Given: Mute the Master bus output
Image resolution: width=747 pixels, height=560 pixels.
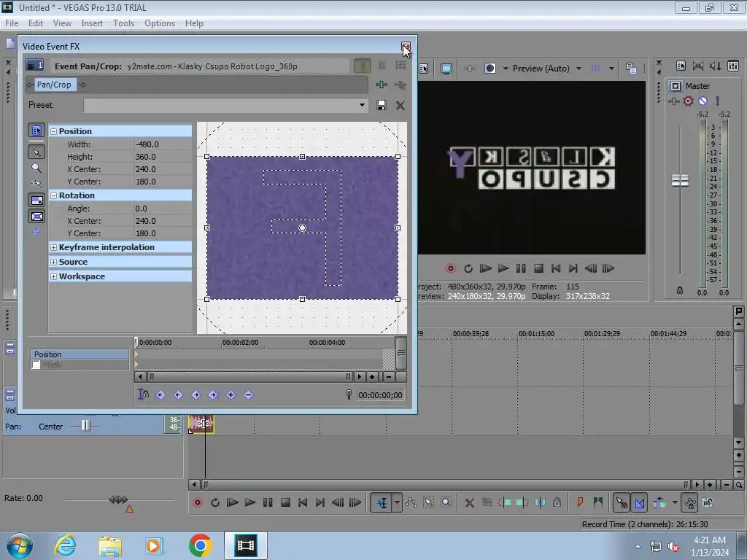Looking at the screenshot, I should click(x=703, y=101).
